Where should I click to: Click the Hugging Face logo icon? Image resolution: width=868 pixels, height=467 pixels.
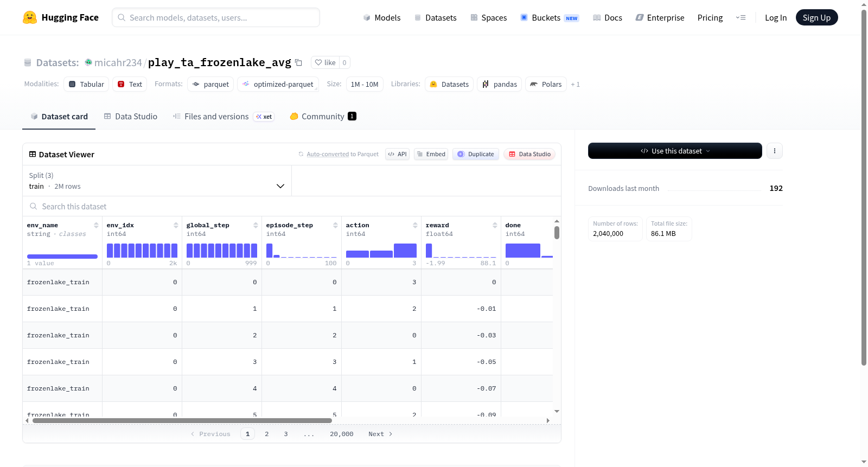click(30, 17)
